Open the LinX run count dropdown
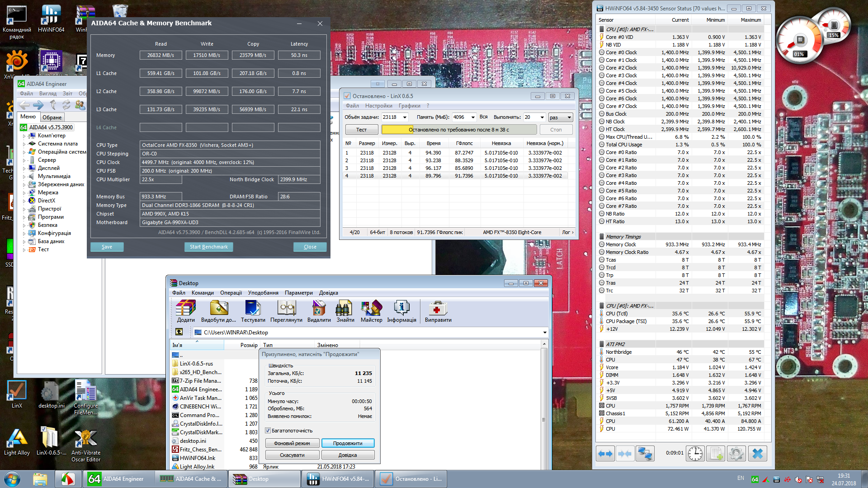Image resolution: width=868 pixels, height=488 pixels. click(542, 117)
